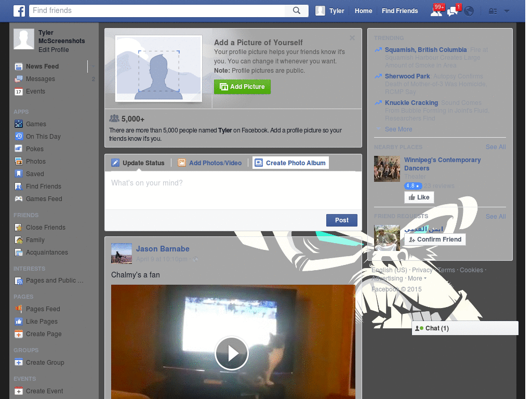This screenshot has width=532, height=399.
Task: Dismiss the Add a Picture card
Action: click(352, 38)
